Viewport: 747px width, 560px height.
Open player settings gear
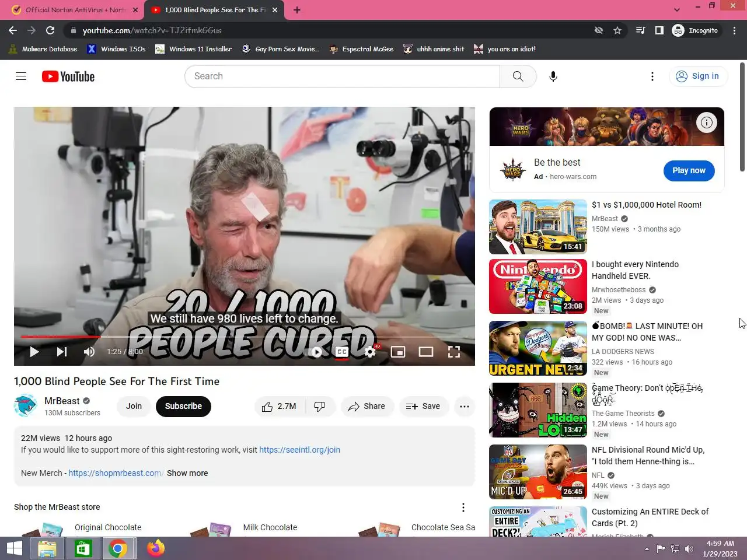370,351
